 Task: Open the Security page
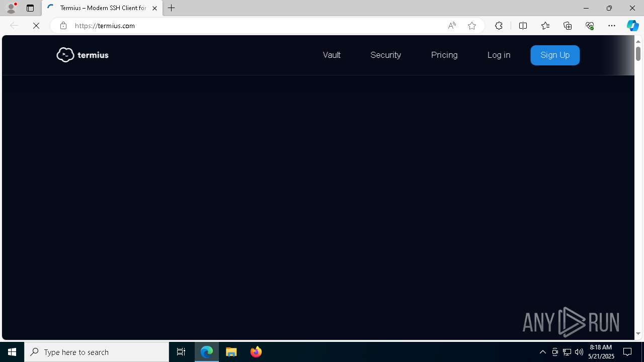(385, 55)
